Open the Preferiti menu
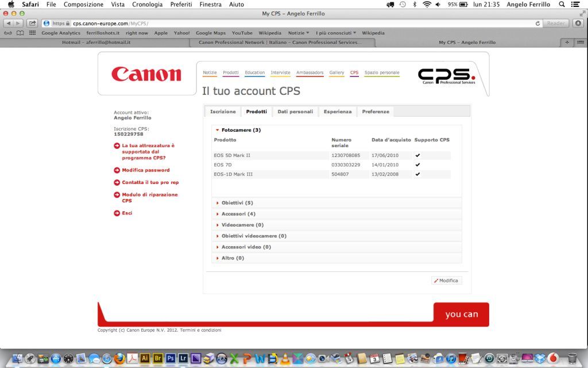 [181, 5]
